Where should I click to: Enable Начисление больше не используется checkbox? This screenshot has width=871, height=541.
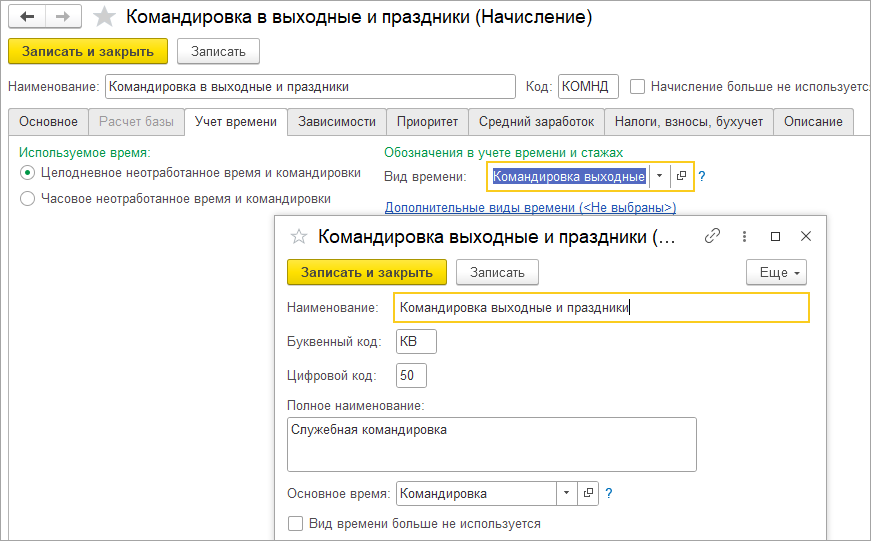pos(638,87)
